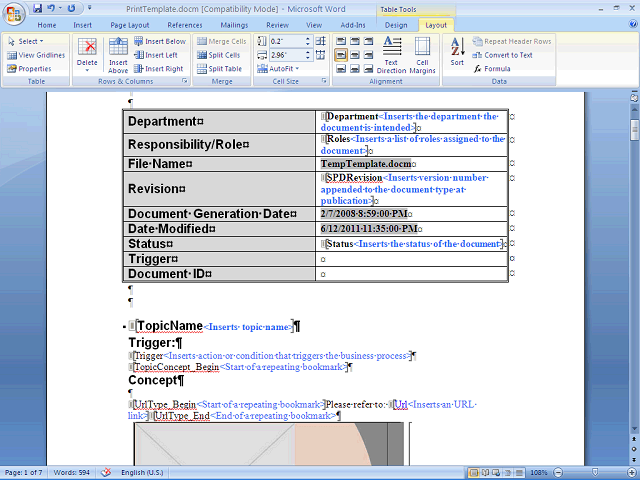Click Split Cells
Viewport: 640px width, 480px height.
219,55
